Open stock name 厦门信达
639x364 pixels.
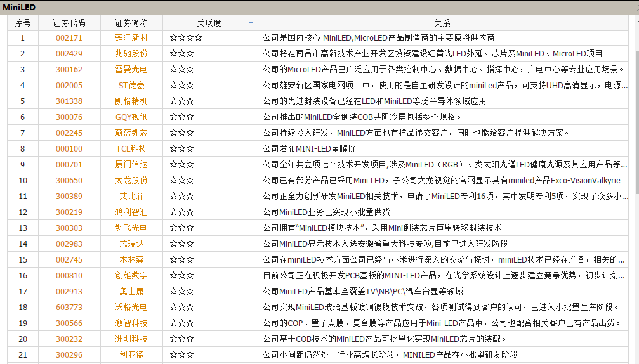[131, 165]
